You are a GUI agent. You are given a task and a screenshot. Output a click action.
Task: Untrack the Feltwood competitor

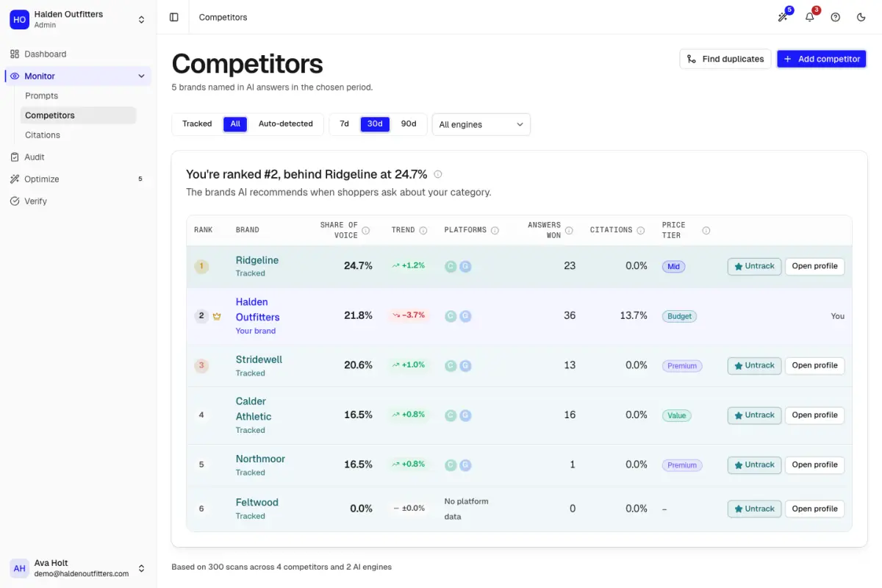754,509
